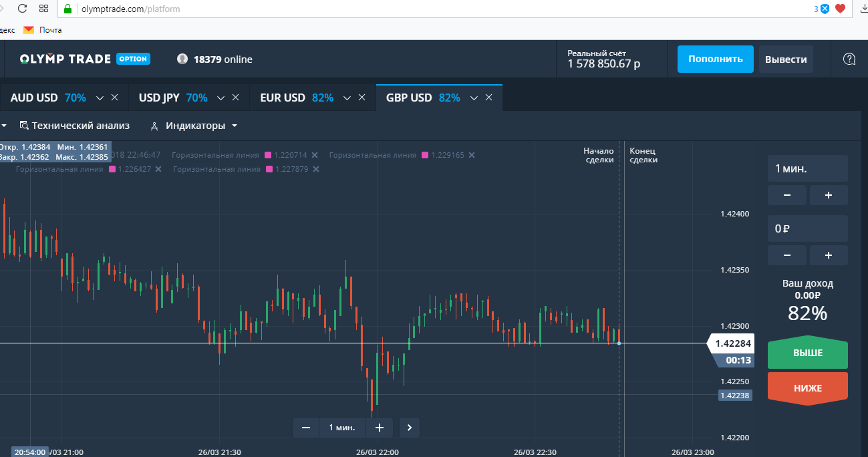Remove horizontal line 1.220714
This screenshot has height=457, width=868.
pos(313,155)
